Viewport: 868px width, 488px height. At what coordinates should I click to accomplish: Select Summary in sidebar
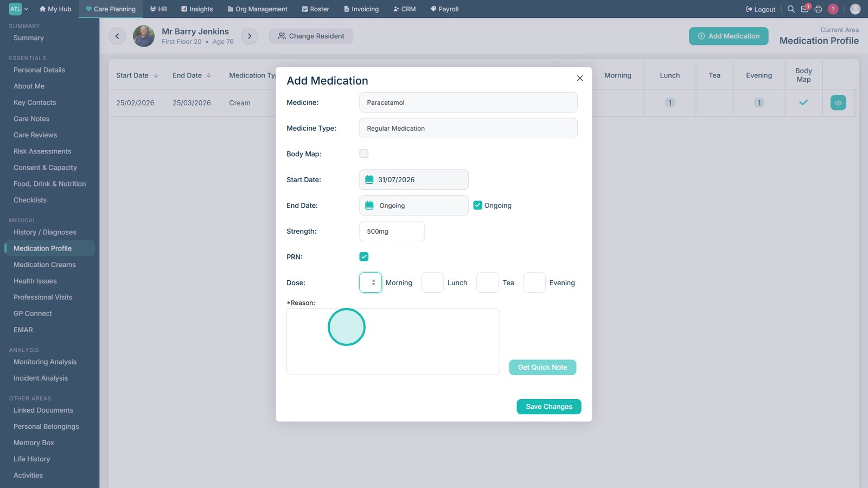tap(29, 38)
